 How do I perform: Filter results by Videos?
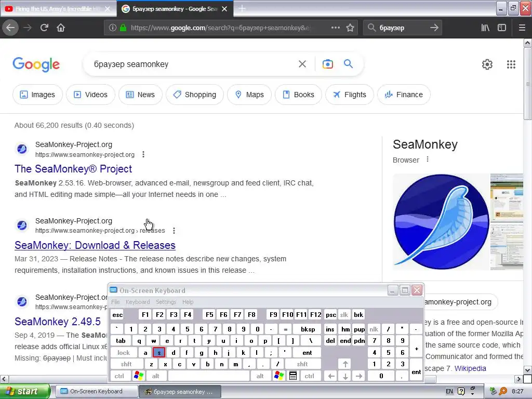[90, 95]
